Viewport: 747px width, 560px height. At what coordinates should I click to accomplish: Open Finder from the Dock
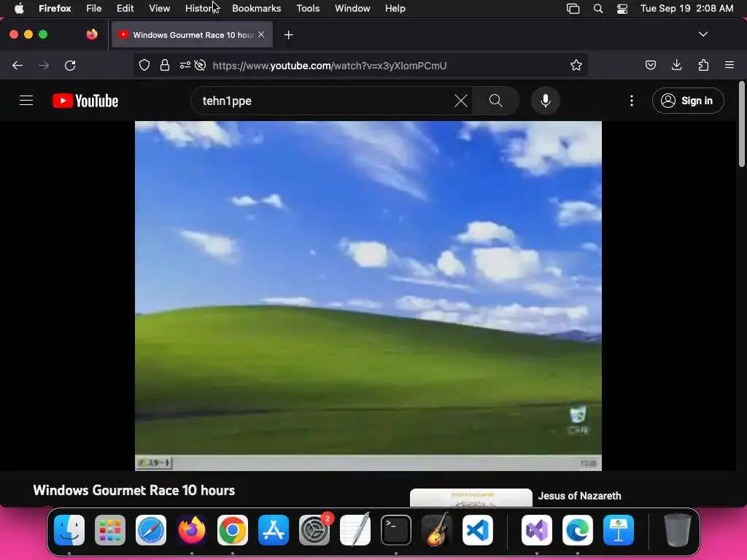tap(69, 530)
